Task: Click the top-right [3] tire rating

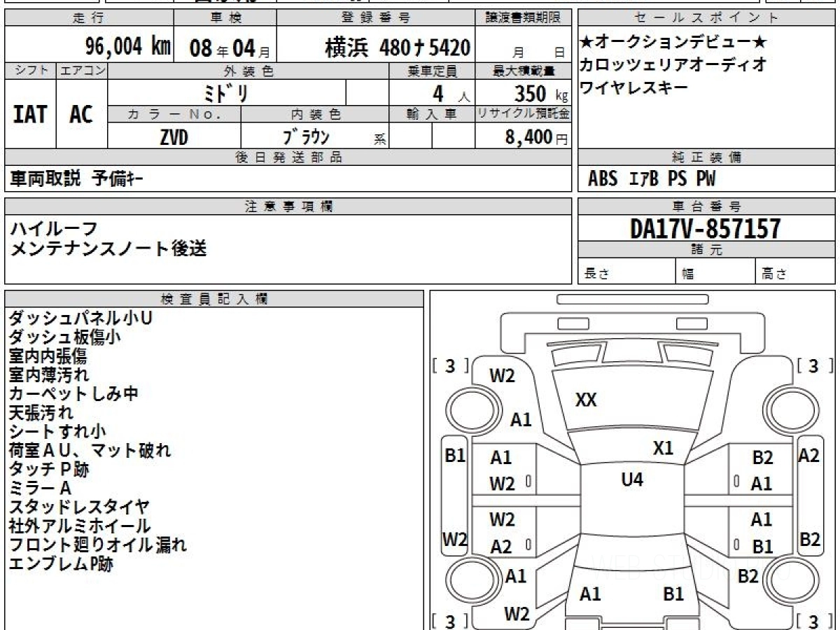Action: [813, 365]
